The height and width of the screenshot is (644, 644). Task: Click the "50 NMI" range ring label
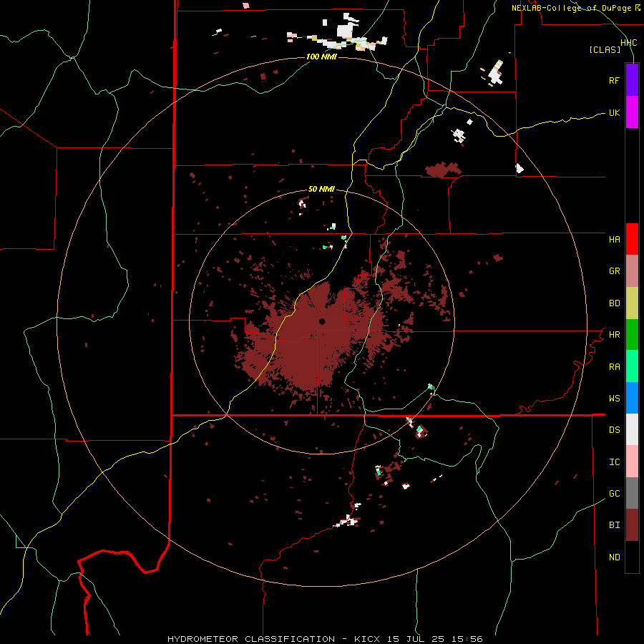point(321,190)
